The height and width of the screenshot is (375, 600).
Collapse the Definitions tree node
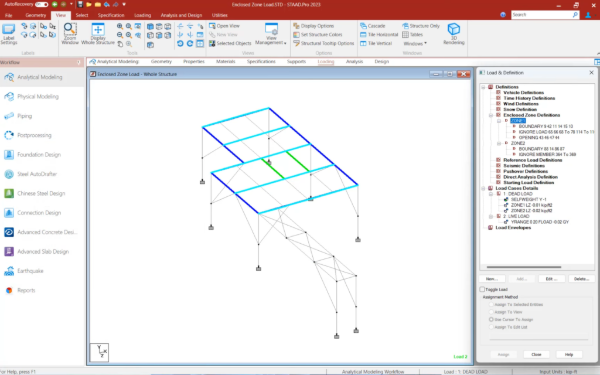[483, 87]
